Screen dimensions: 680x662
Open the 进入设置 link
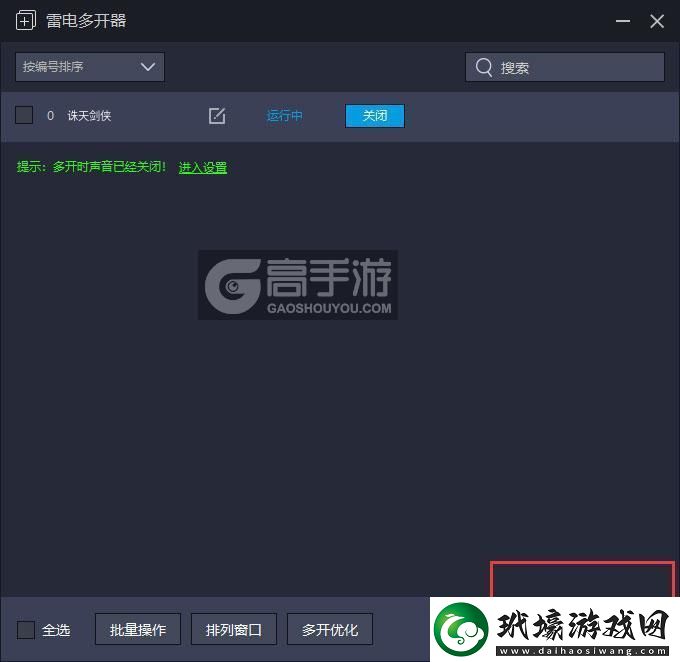[x=203, y=167]
